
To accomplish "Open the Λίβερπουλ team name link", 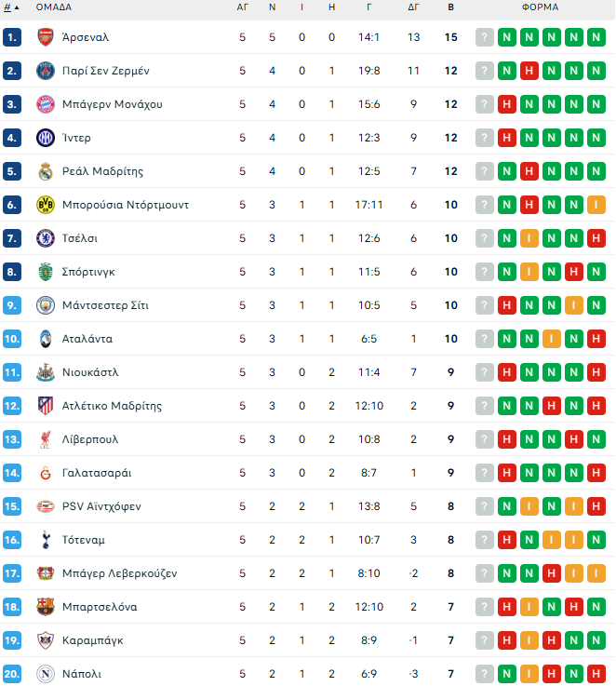I will click(90, 439).
